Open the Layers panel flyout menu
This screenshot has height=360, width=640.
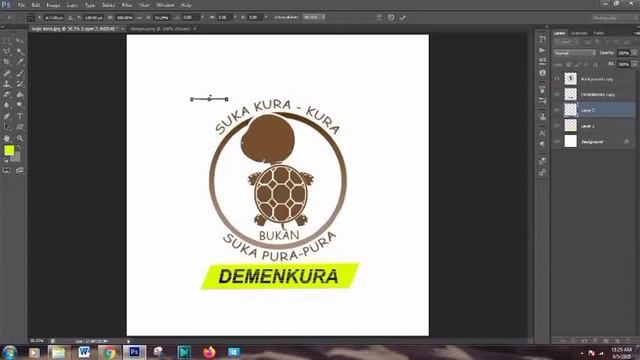pyautogui.click(x=636, y=33)
